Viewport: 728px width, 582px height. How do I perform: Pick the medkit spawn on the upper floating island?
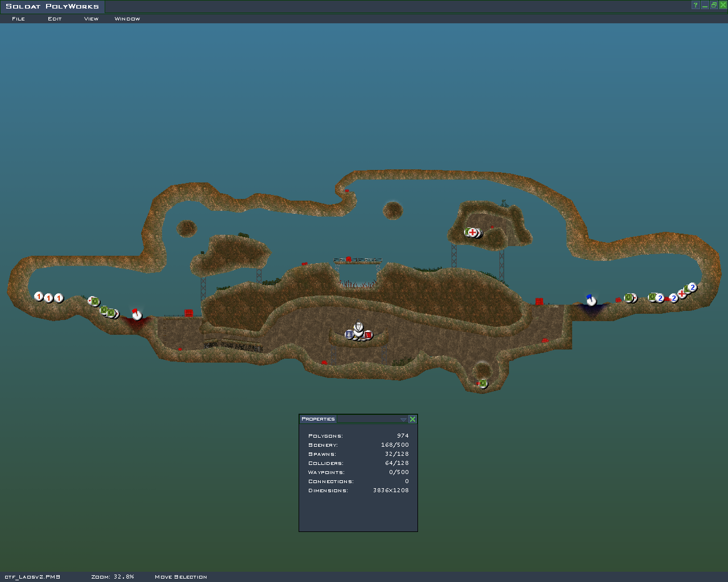[x=473, y=232]
